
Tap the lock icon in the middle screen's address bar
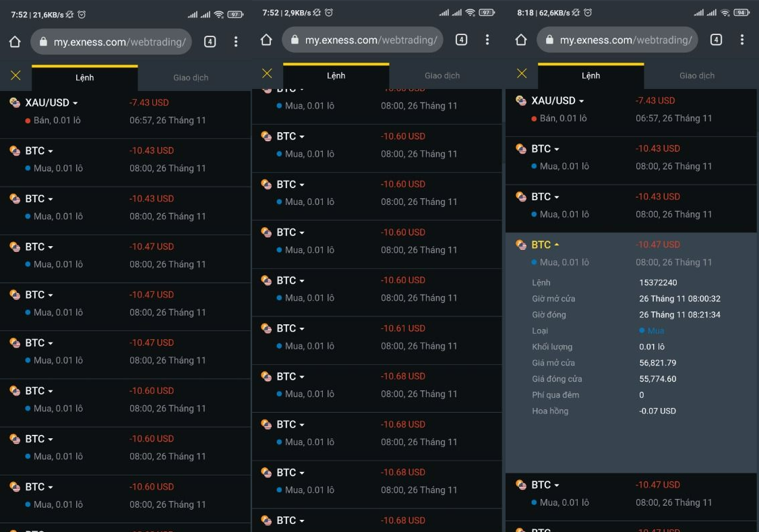coord(295,40)
